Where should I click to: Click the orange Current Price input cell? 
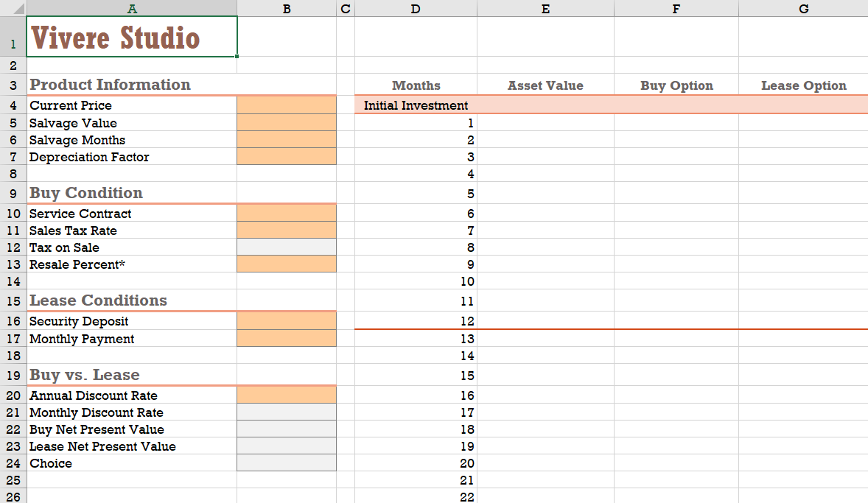coord(286,105)
